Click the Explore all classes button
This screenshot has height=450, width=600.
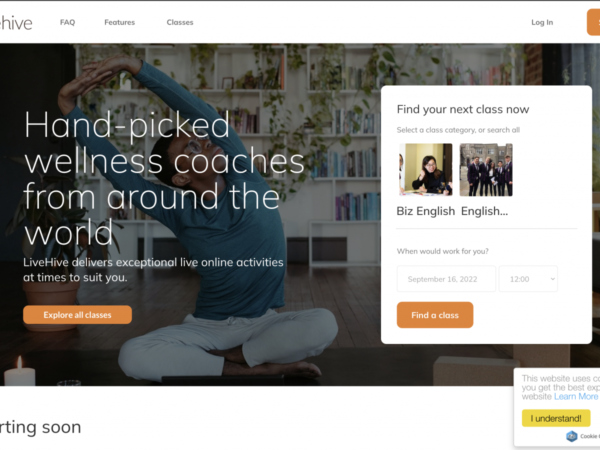[77, 315]
